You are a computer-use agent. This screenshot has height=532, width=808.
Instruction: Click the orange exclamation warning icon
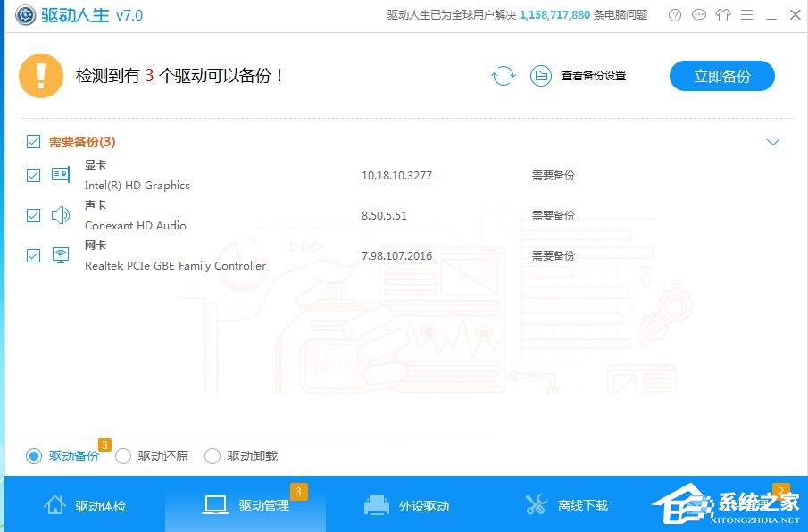coord(40,75)
